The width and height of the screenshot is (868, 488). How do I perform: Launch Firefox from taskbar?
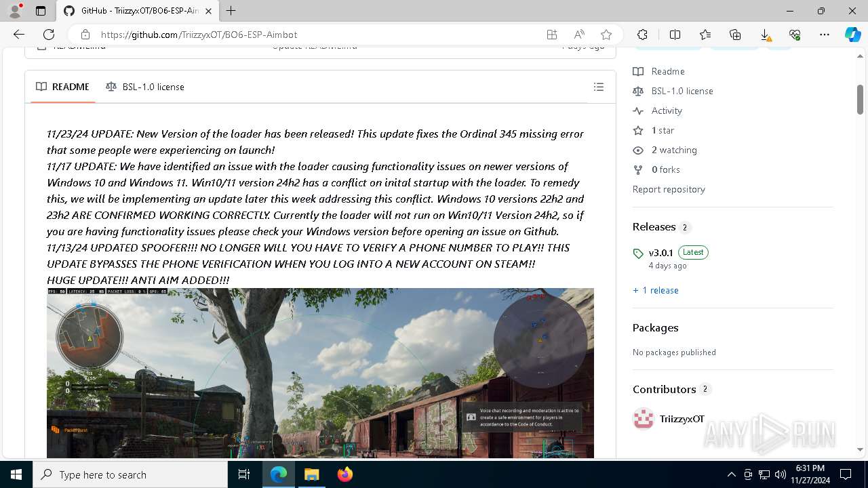tap(344, 474)
